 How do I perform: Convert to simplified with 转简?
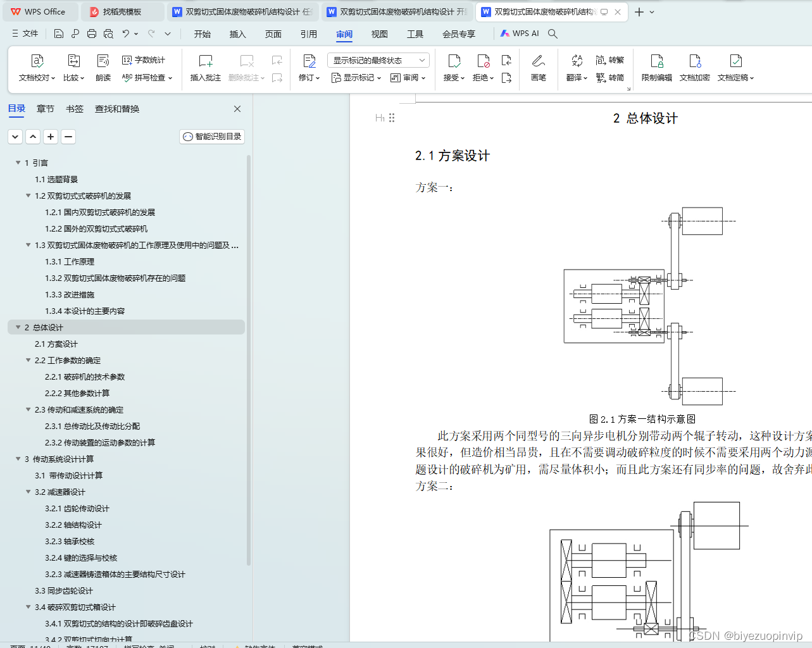pyautogui.click(x=610, y=78)
